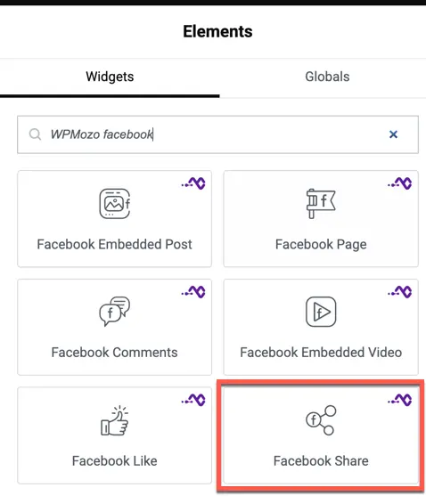Click the Facebook Share nodes icon
Screen dimensions: 426x504
[x=321, y=420]
